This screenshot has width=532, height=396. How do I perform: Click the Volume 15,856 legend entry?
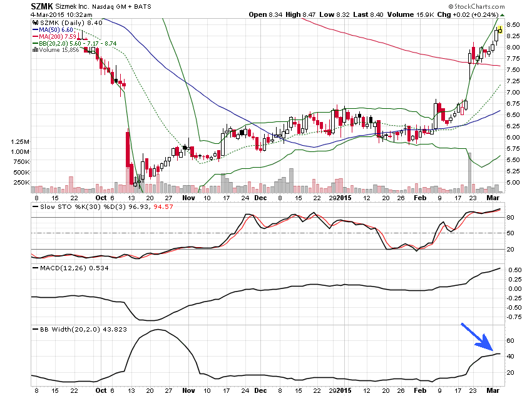(59, 50)
